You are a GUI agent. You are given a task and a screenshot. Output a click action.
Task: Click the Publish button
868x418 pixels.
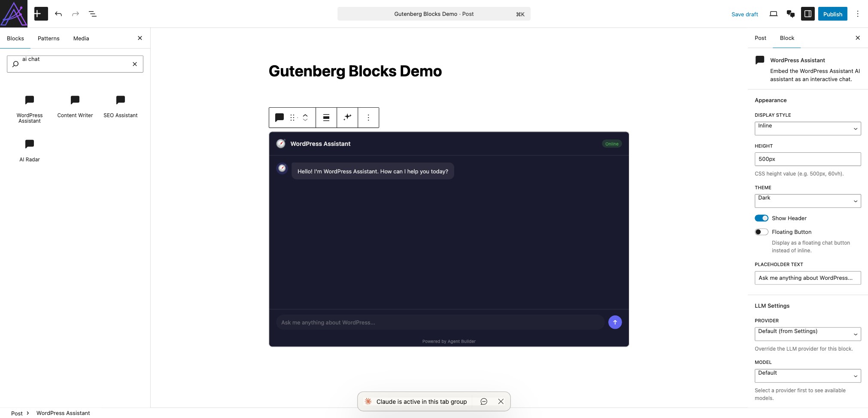(832, 13)
